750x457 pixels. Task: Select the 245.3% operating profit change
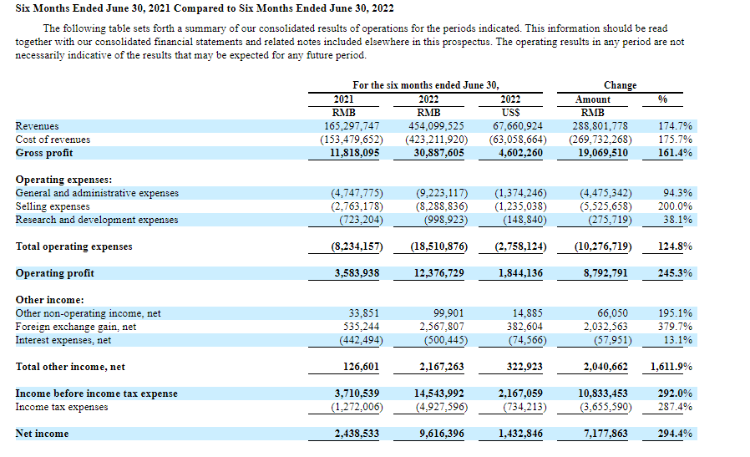tap(675, 274)
